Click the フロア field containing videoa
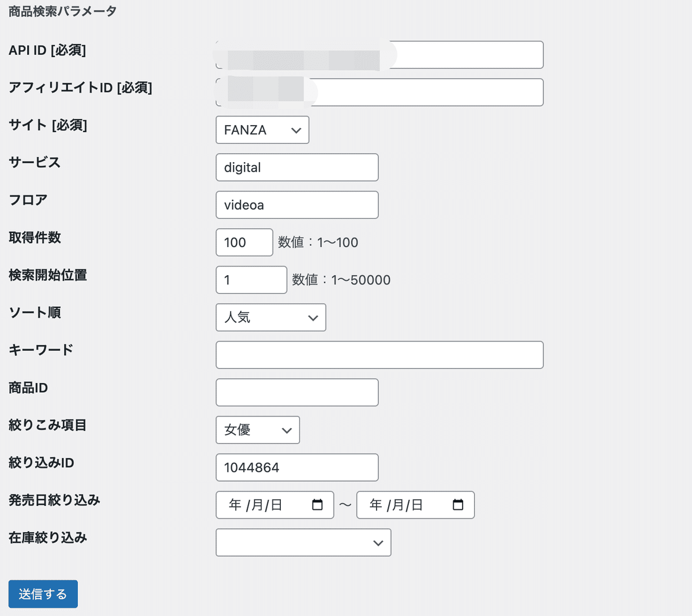Screen dimensions: 692x616 pyautogui.click(x=297, y=205)
